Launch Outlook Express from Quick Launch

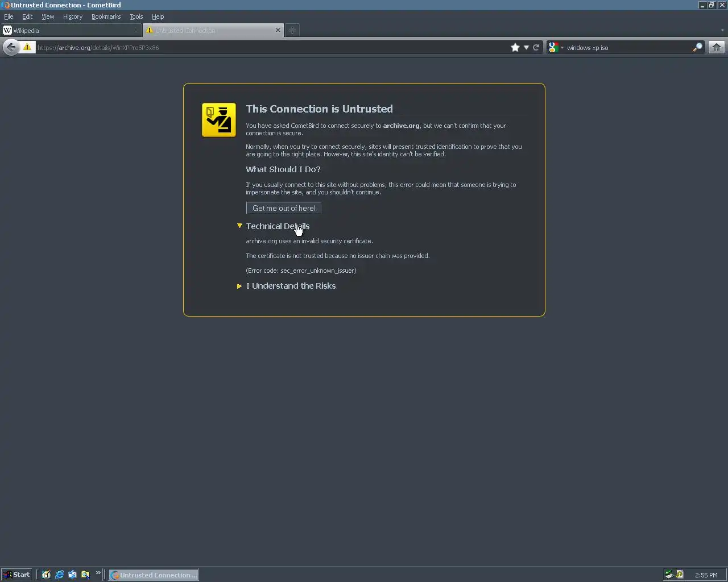click(x=72, y=575)
